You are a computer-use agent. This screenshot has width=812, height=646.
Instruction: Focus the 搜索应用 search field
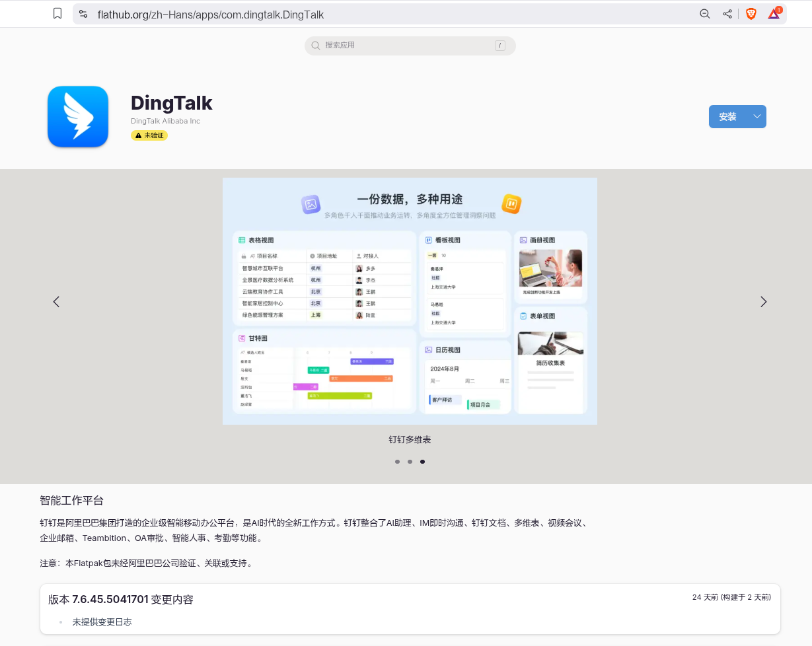tap(410, 46)
